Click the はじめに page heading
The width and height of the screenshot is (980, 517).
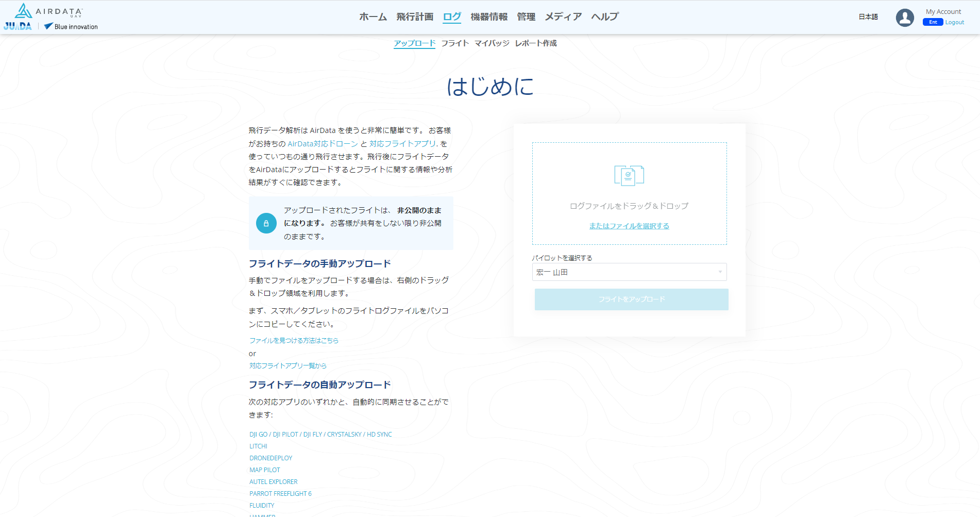click(490, 87)
